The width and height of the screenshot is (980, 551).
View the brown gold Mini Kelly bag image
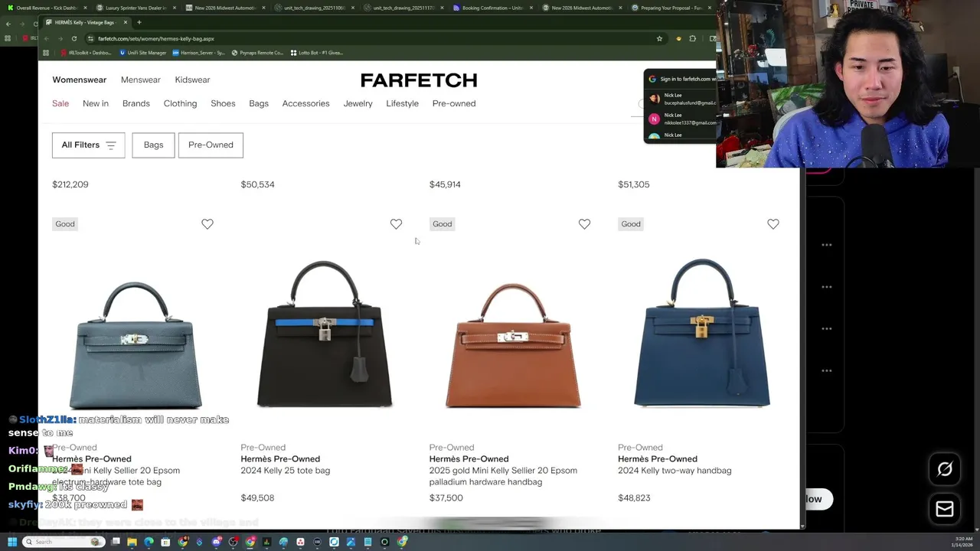(513, 344)
